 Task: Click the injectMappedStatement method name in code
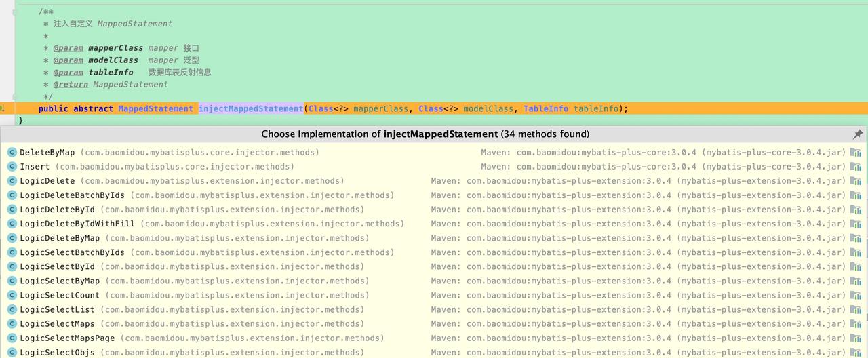click(251, 108)
